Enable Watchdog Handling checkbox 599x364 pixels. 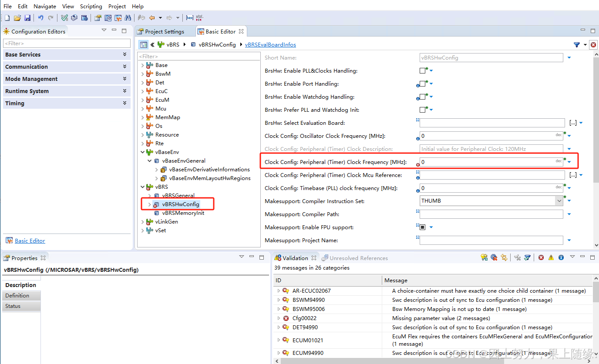click(x=422, y=97)
